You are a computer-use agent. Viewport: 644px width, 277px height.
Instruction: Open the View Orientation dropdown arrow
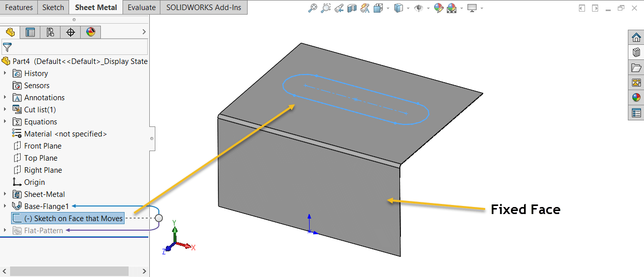387,8
